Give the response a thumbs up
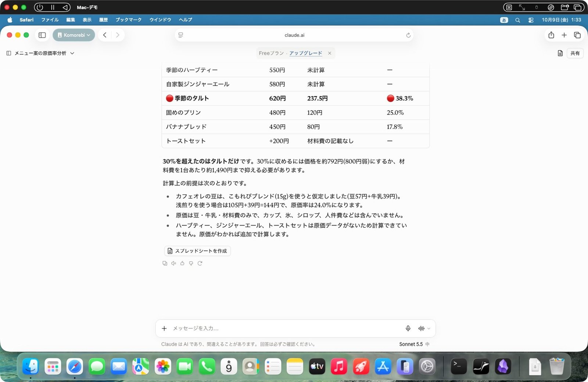Image resolution: width=588 pixels, height=382 pixels. [x=182, y=263]
